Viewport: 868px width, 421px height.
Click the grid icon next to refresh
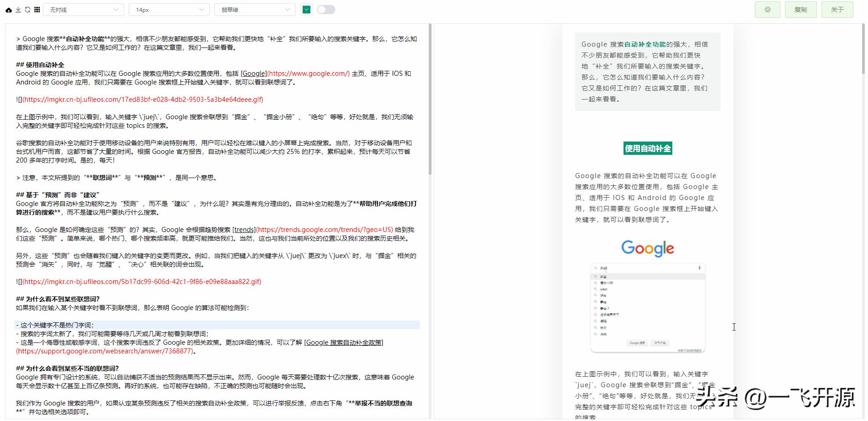[x=37, y=9]
